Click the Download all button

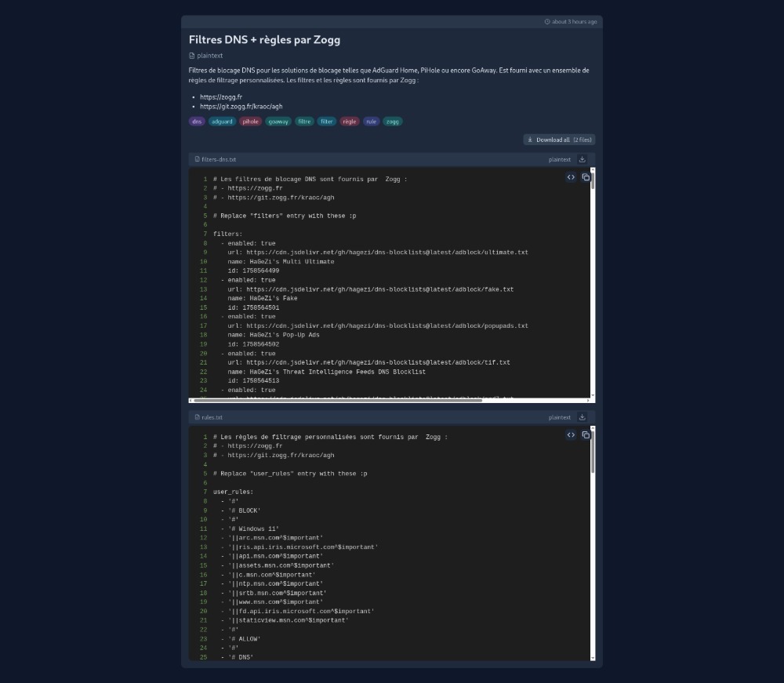(559, 140)
